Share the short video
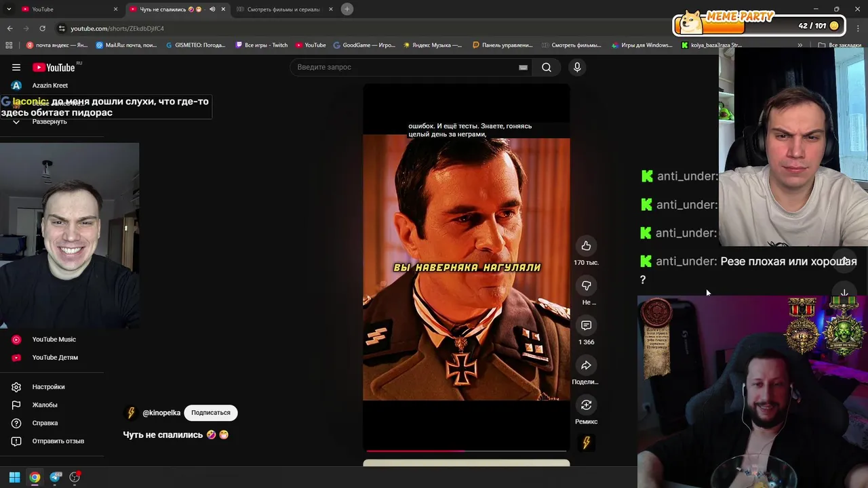This screenshot has width=868, height=488. point(586,365)
